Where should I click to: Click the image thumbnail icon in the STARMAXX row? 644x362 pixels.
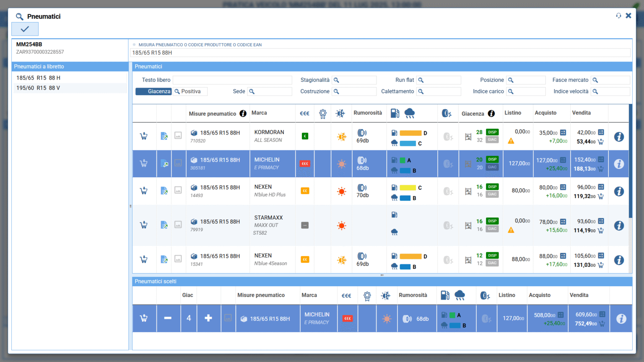[x=178, y=225]
